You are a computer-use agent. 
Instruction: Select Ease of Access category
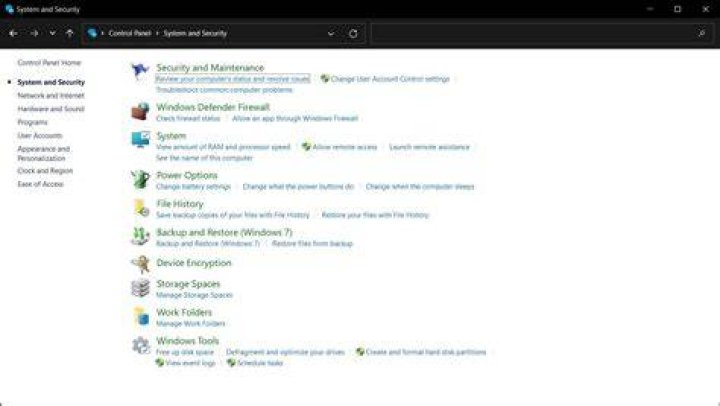point(40,184)
